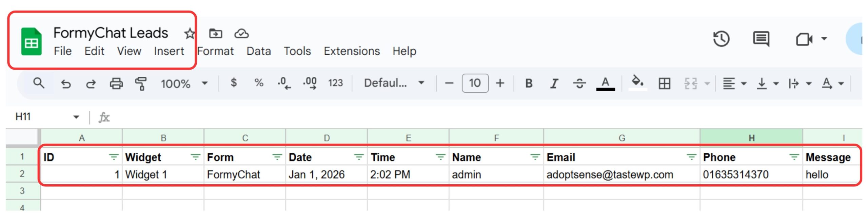Open version history clock icon

click(721, 39)
